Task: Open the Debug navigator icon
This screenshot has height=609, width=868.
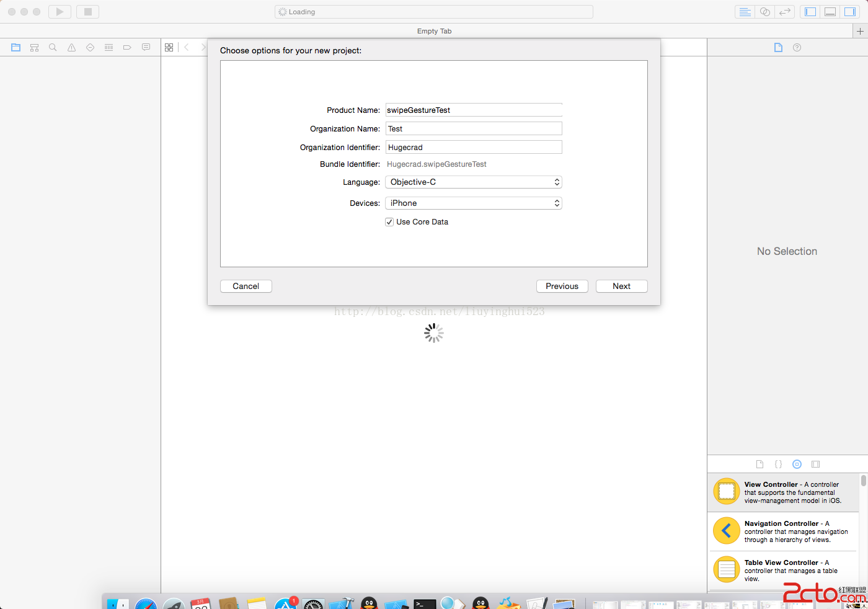Action: tap(109, 47)
